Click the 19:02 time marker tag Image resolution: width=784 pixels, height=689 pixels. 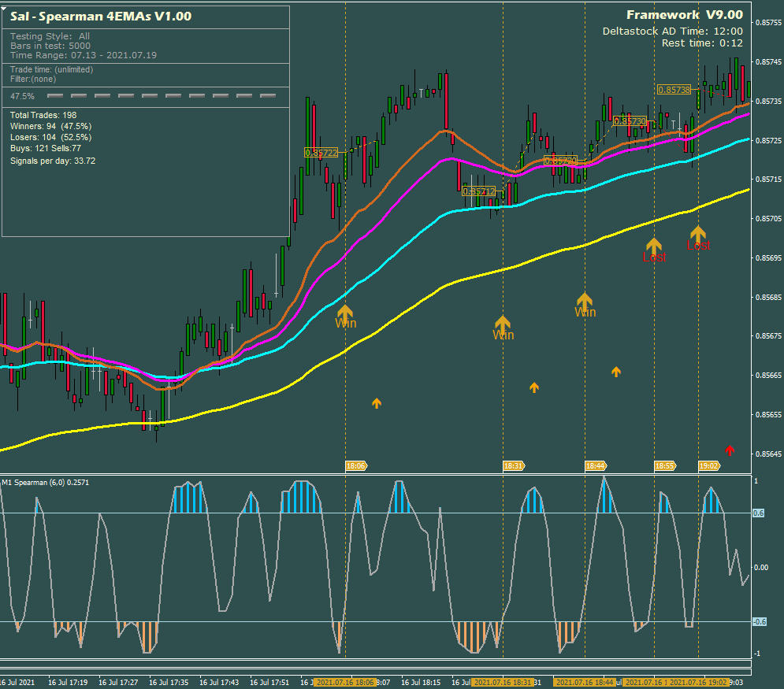[708, 466]
